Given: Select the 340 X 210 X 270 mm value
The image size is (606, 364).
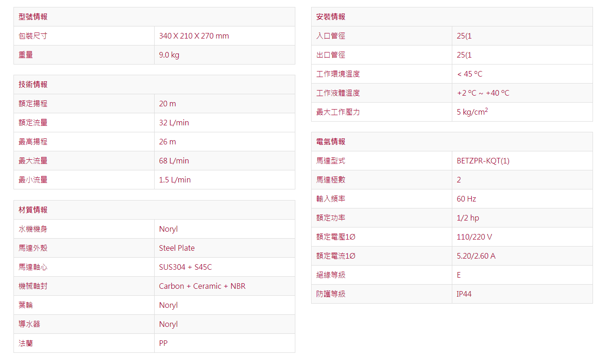Looking at the screenshot, I should coord(194,36).
